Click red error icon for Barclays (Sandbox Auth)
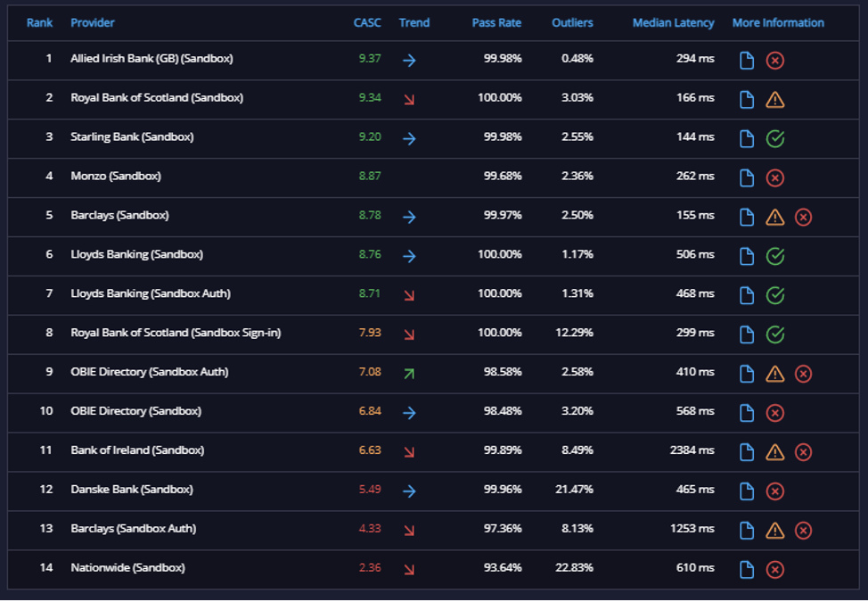Image resolution: width=868 pixels, height=602 pixels. click(803, 531)
